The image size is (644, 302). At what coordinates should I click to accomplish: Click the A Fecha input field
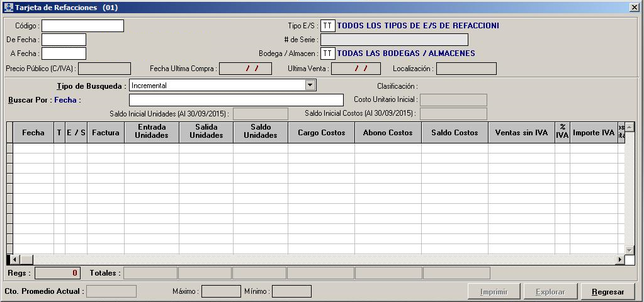click(64, 53)
